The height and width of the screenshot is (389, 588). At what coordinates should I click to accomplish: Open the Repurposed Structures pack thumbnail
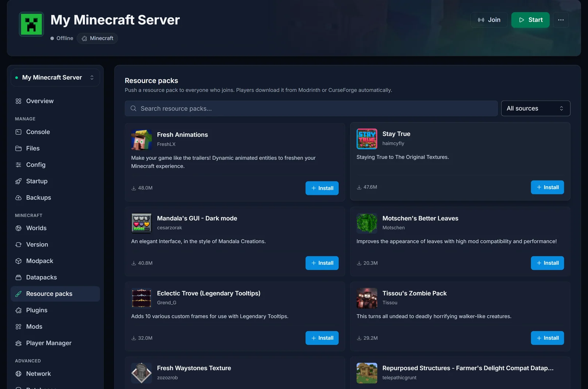point(367,373)
